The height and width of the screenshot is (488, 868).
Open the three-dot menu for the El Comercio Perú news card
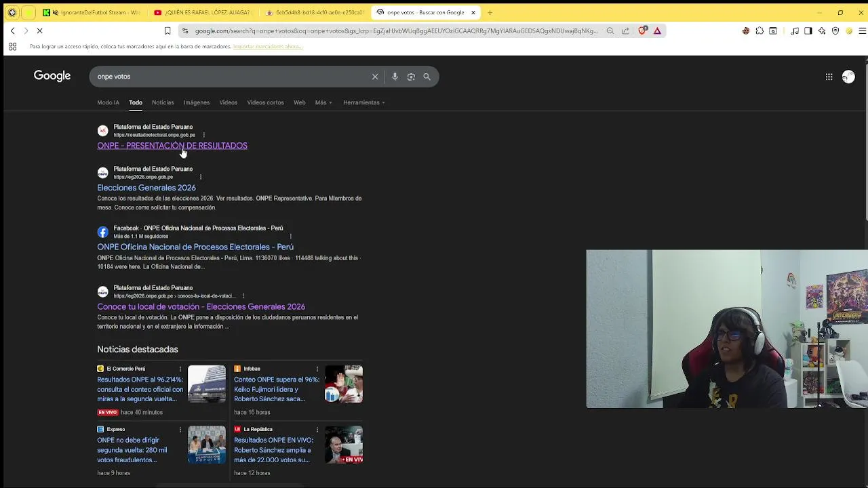click(180, 369)
